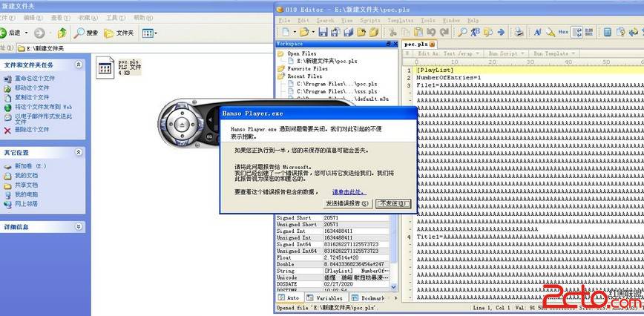Click the Font A icon in 010 Editor toolbar

coord(538,32)
